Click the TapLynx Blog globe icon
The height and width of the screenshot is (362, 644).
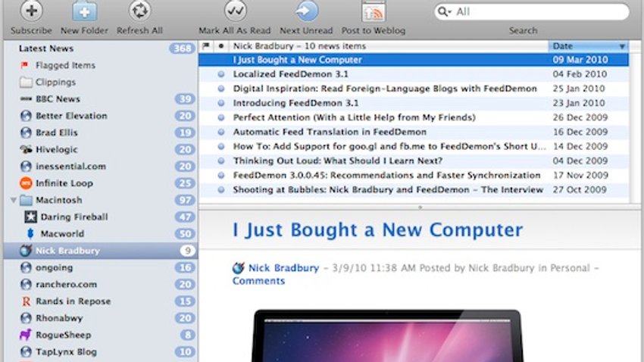(26, 351)
